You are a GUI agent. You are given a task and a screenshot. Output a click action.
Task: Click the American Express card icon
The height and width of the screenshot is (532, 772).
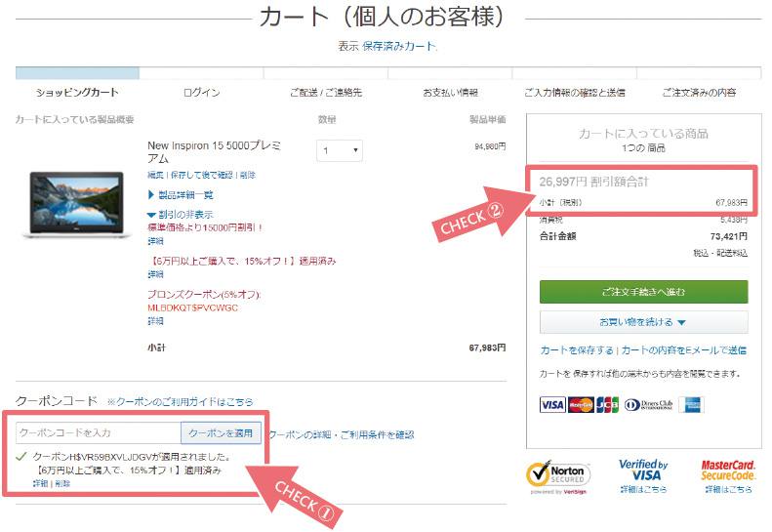691,405
